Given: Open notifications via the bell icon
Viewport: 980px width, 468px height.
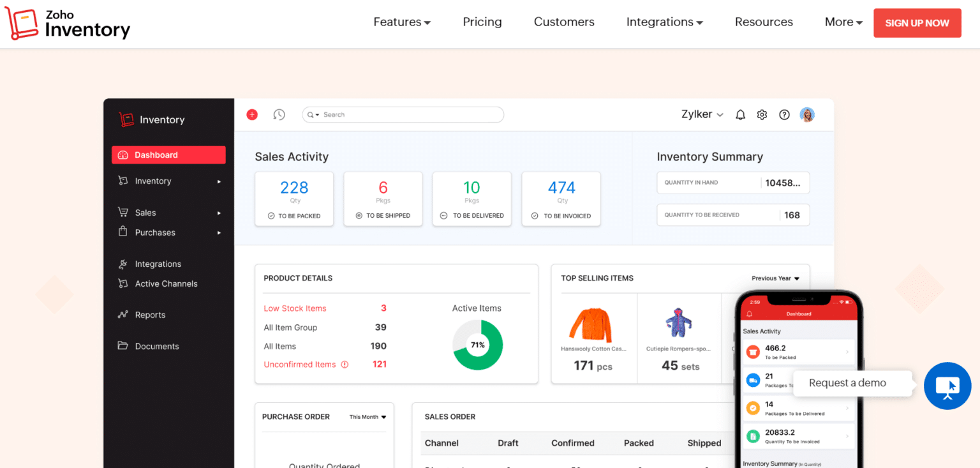Looking at the screenshot, I should pos(740,114).
